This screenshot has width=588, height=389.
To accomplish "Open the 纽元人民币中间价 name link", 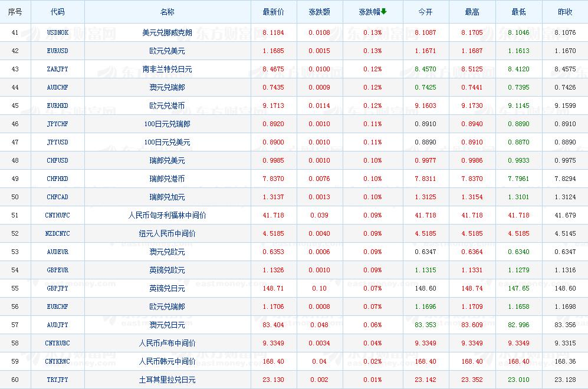I will [x=167, y=233].
